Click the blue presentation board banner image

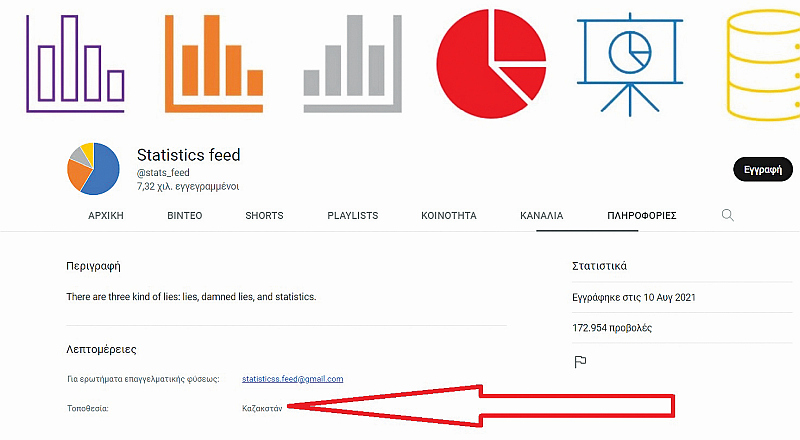click(x=630, y=64)
